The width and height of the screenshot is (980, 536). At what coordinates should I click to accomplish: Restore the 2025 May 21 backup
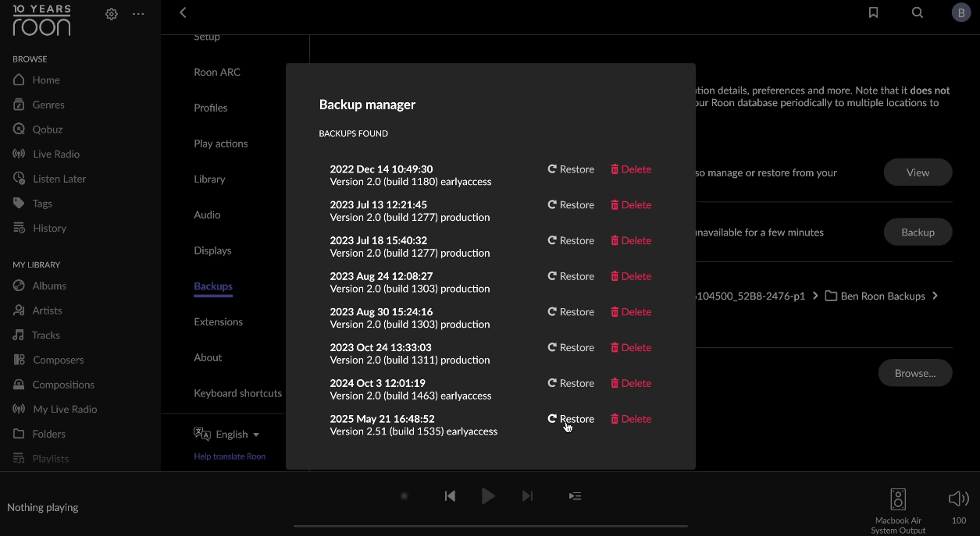click(571, 419)
